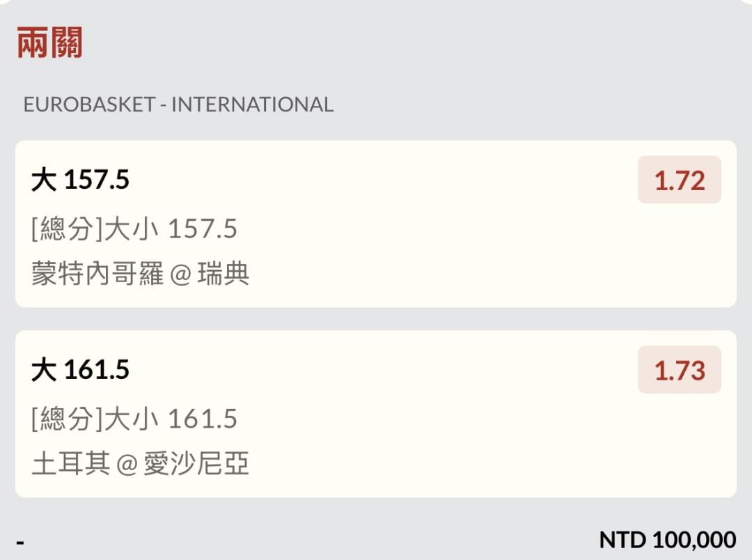This screenshot has height=560, width=752.
Task: Click the 大 157.5 selection title
Action: click(80, 180)
